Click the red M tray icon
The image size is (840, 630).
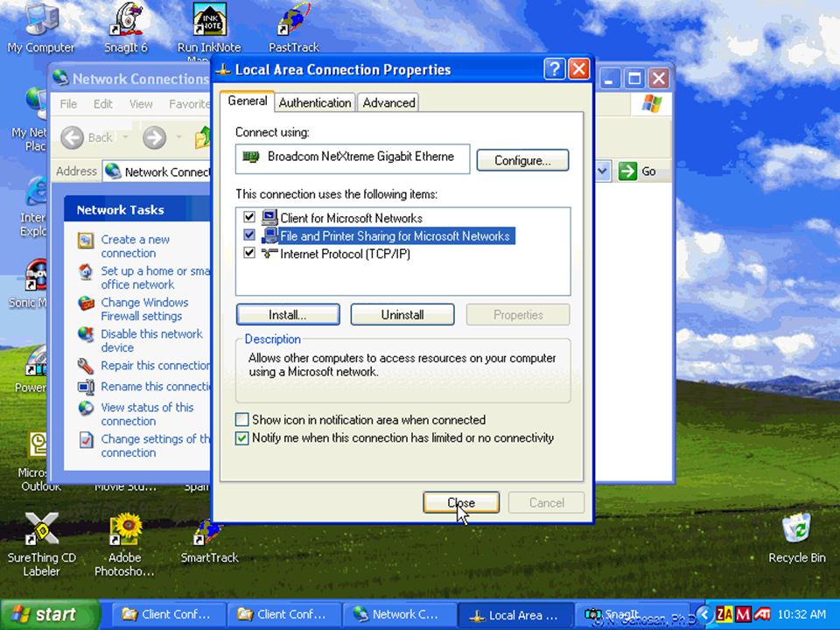(743, 614)
